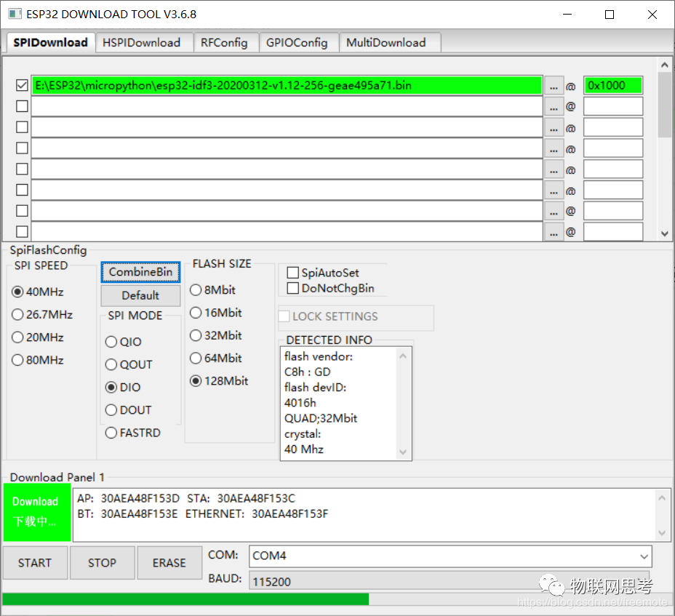675x616 pixels.
Task: Click the ESP32 Download Tool title icon
Action: tap(15, 14)
